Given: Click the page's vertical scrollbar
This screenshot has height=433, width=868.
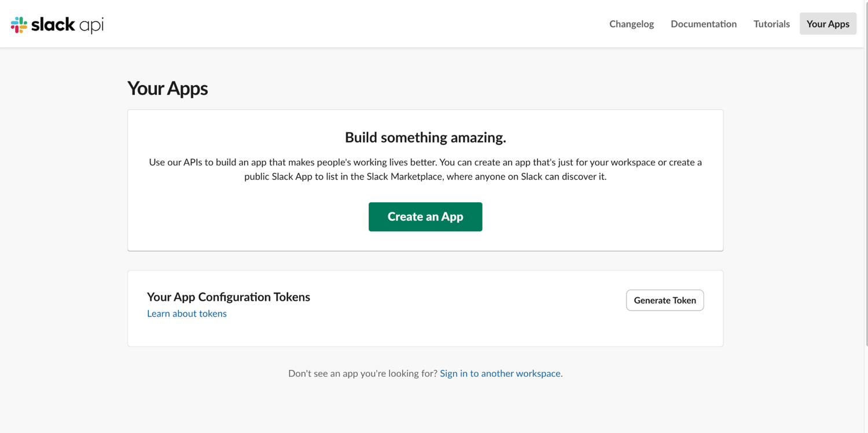Looking at the screenshot, I should click(x=866, y=173).
